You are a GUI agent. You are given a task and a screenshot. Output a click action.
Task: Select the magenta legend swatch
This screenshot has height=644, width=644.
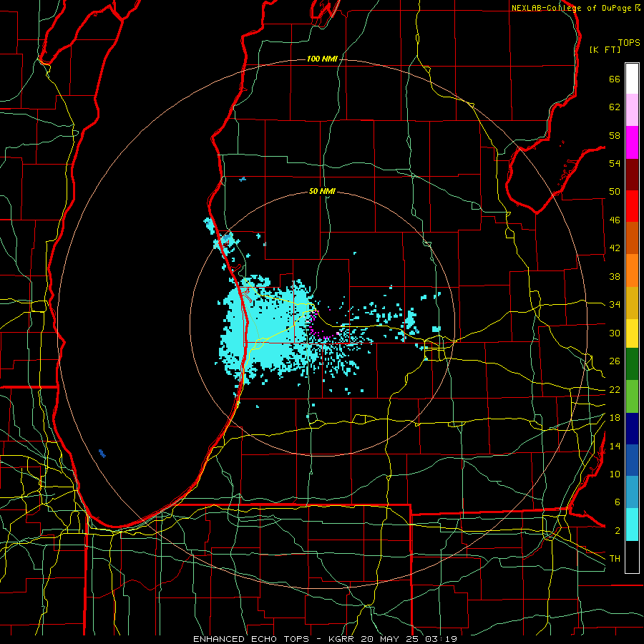coord(632,142)
